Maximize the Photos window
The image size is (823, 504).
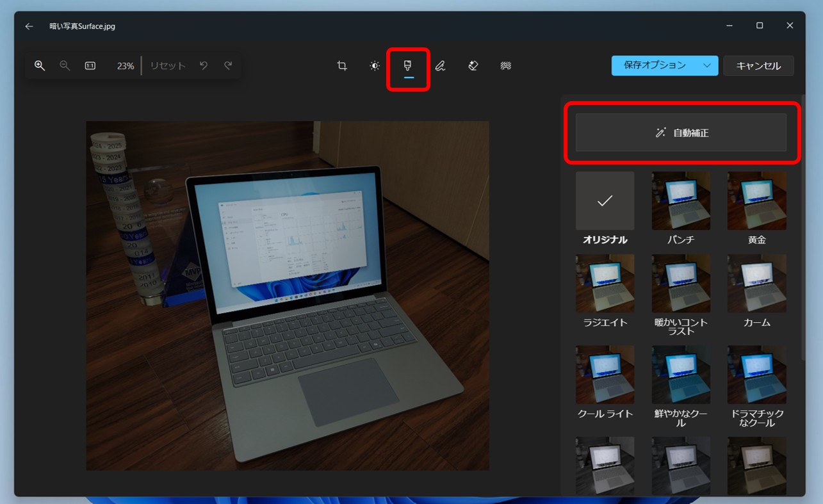[x=760, y=26]
